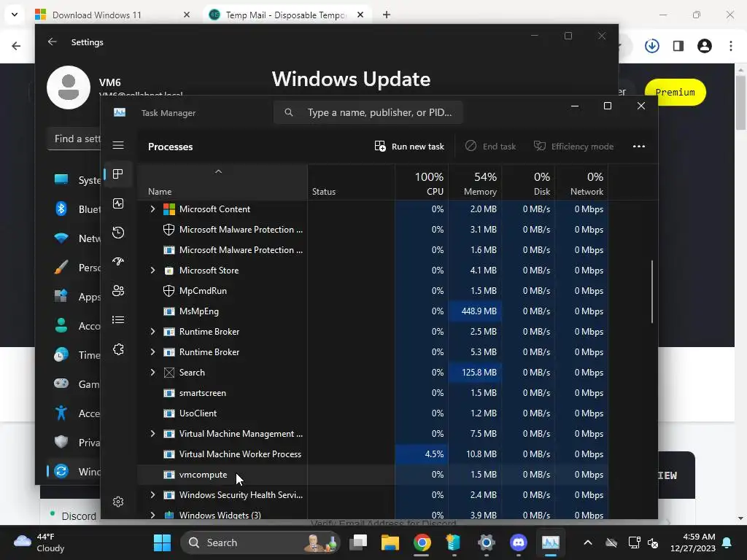Viewport: 747px width, 560px height.
Task: Switch to Download Windows 11 browser tab
Action: (112, 15)
